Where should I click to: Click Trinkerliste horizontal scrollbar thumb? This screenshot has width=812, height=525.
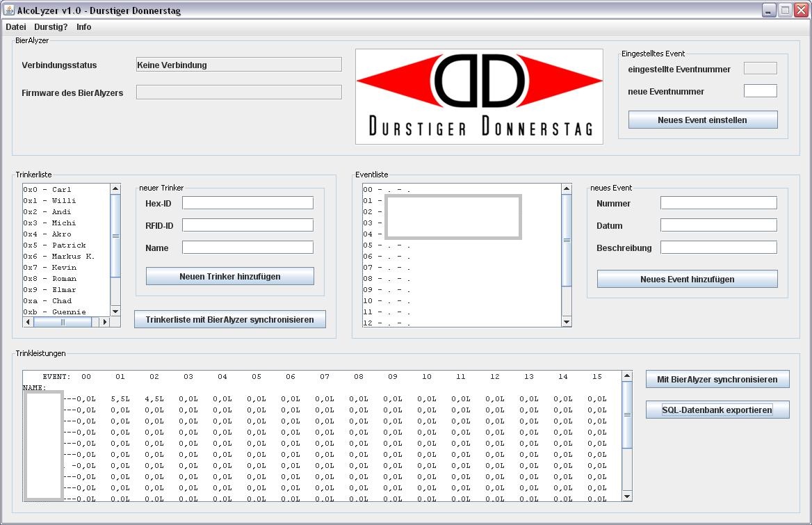click(63, 322)
